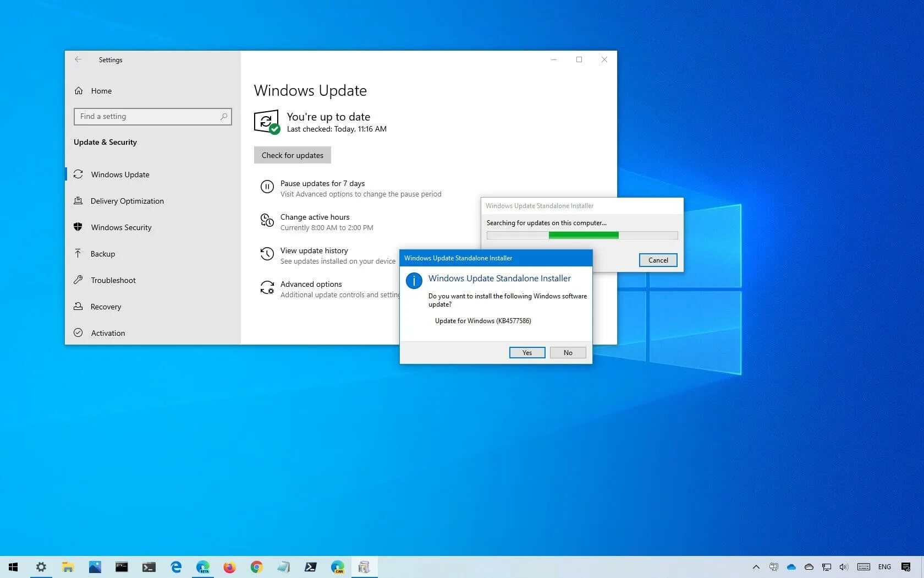Click the blue OneDrive tray icon
The width and height of the screenshot is (924, 578).
(x=791, y=567)
